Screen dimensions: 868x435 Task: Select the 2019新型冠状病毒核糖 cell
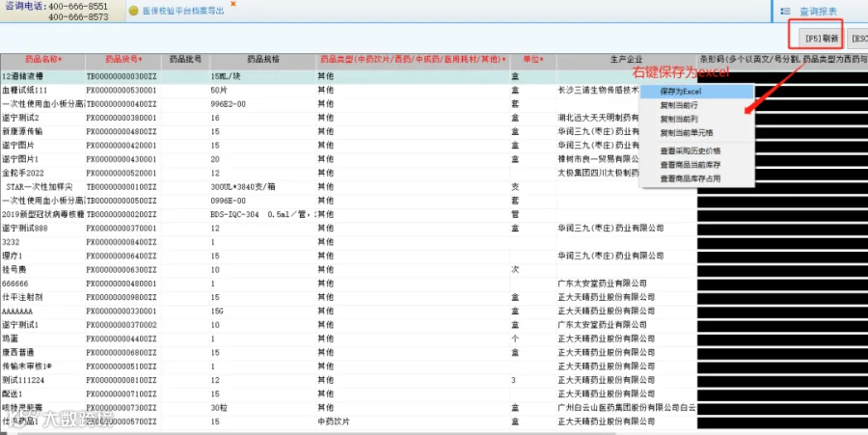pos(42,215)
